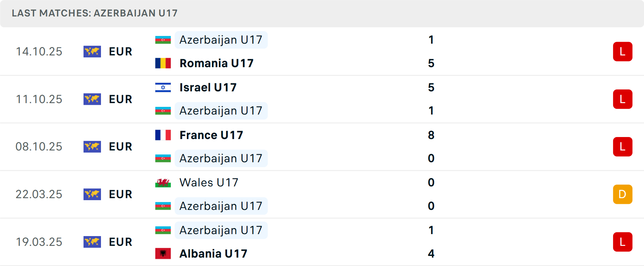Click the Azerbaijan flag icon beside Azerbaijan U17

pos(163,40)
